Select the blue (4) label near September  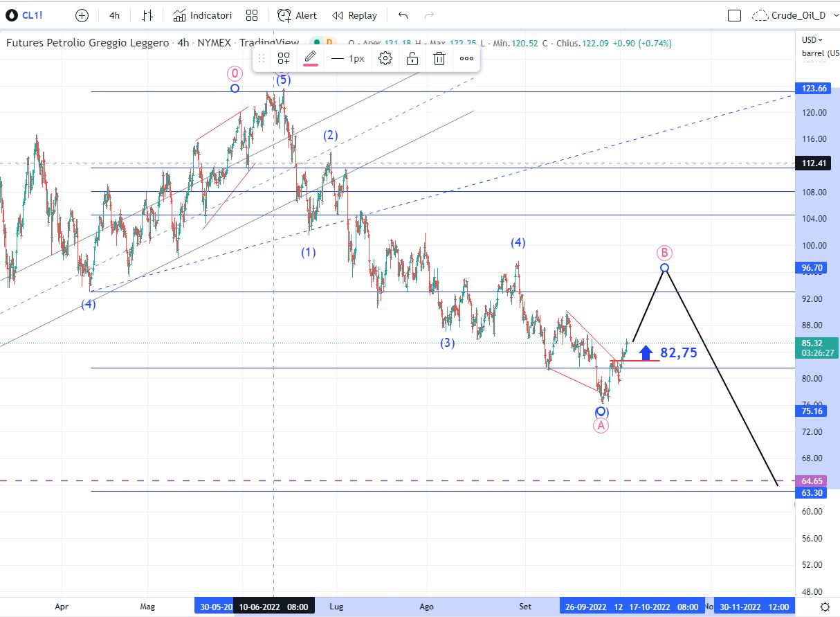[518, 242]
